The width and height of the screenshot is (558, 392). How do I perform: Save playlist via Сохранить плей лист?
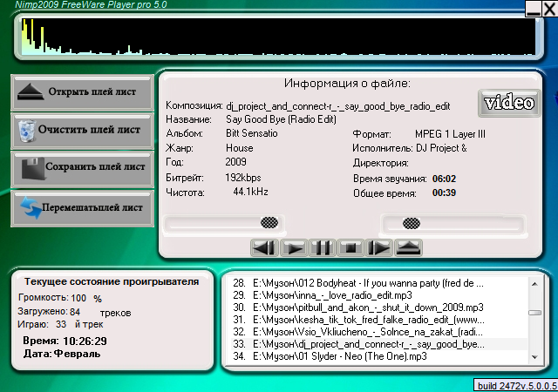coord(83,168)
